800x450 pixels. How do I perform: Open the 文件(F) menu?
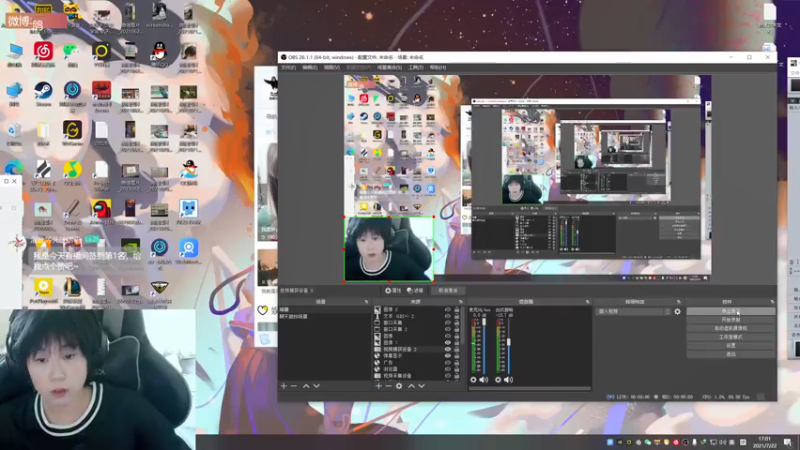[288, 67]
